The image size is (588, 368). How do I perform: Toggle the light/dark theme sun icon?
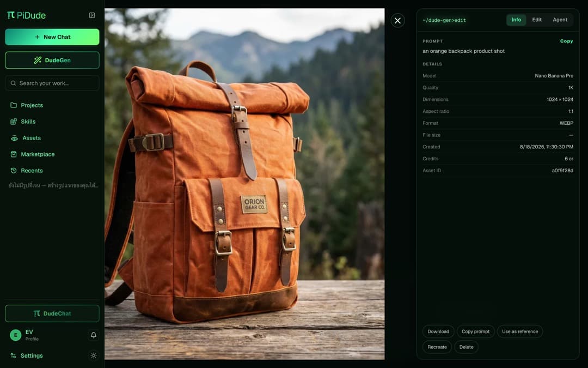tap(94, 355)
